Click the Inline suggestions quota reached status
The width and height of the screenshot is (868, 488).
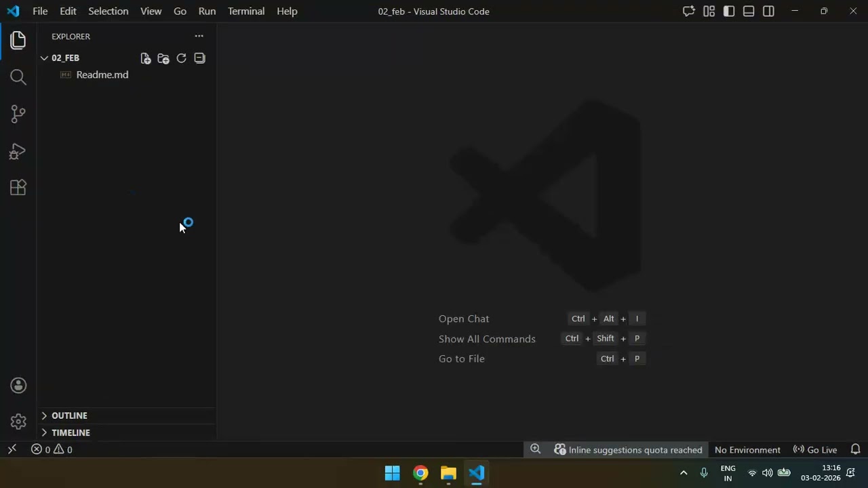tap(629, 449)
